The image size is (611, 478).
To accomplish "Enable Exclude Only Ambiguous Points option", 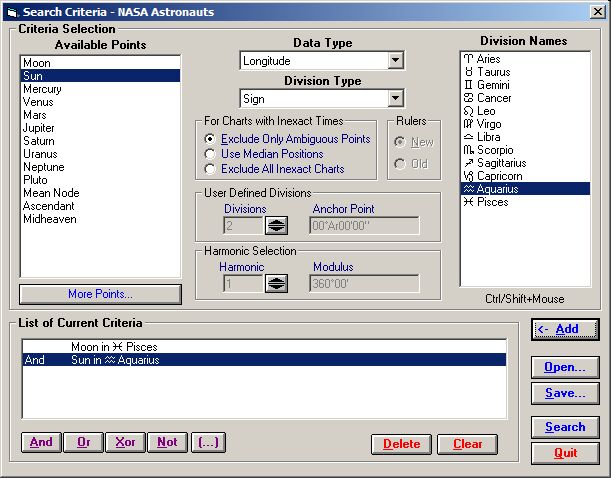I will pyautogui.click(x=210, y=138).
